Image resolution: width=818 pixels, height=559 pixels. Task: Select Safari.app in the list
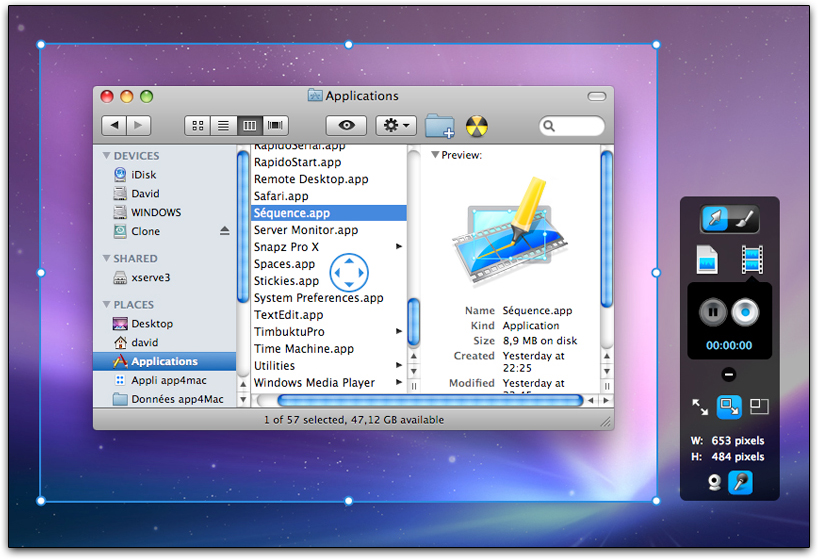329,196
